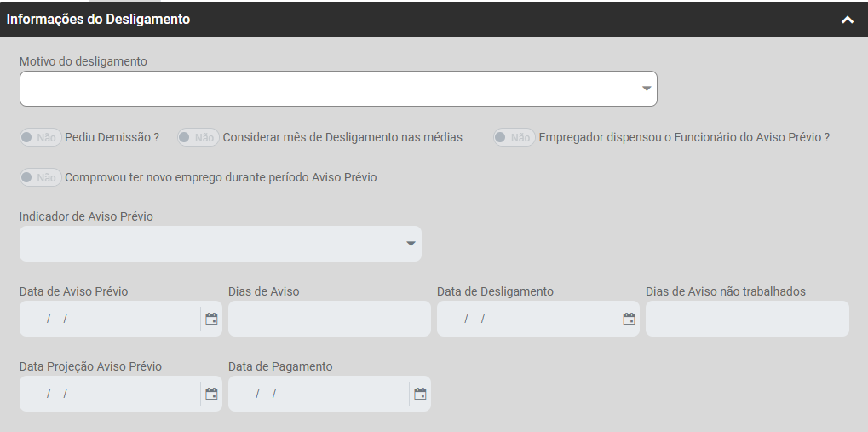The height and width of the screenshot is (432, 868).
Task: Click the Data Projeção Aviso Prévio date field
Action: [x=109, y=395]
